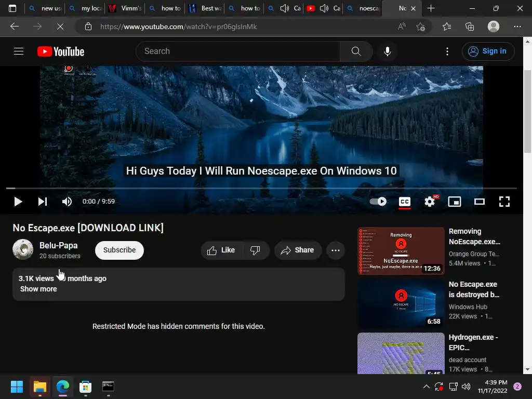532x399 pixels.
Task: Open the clock and date flyout
Action: [493, 387]
